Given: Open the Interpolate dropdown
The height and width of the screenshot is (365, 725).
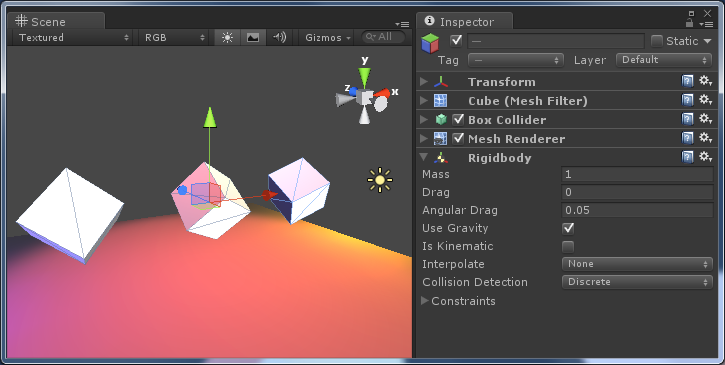Looking at the screenshot, I should click(637, 264).
